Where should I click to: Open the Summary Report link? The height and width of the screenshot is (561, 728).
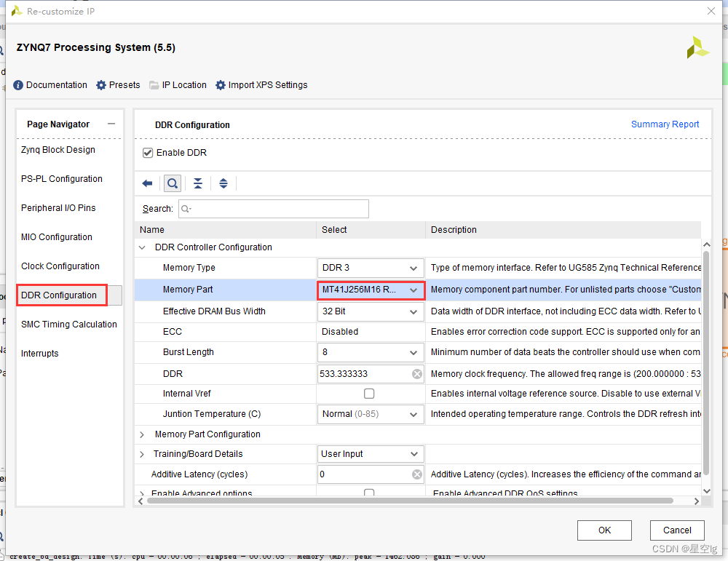point(665,124)
